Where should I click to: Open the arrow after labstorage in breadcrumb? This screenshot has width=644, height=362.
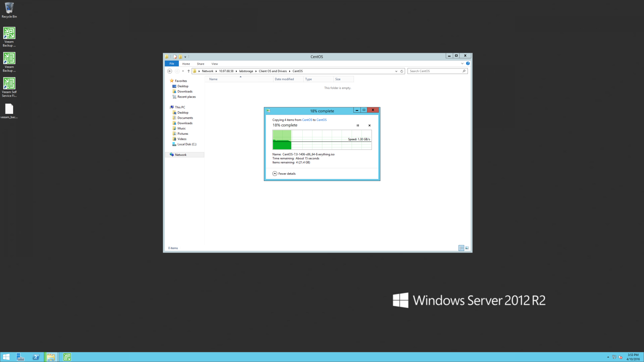pyautogui.click(x=256, y=71)
